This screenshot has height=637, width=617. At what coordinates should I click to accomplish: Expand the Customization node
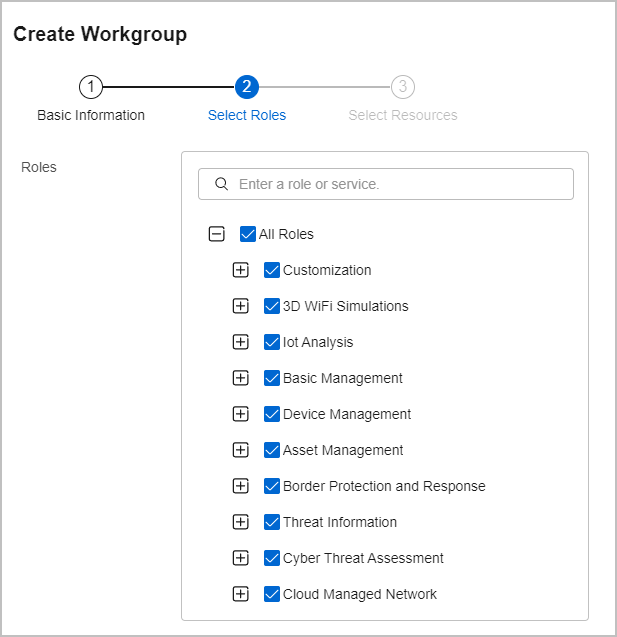(240, 270)
